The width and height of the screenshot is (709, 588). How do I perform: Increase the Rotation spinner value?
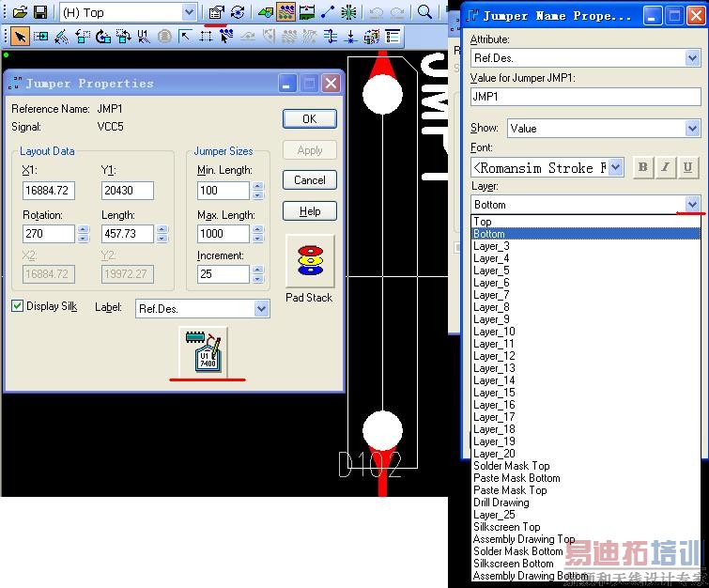[83, 229]
